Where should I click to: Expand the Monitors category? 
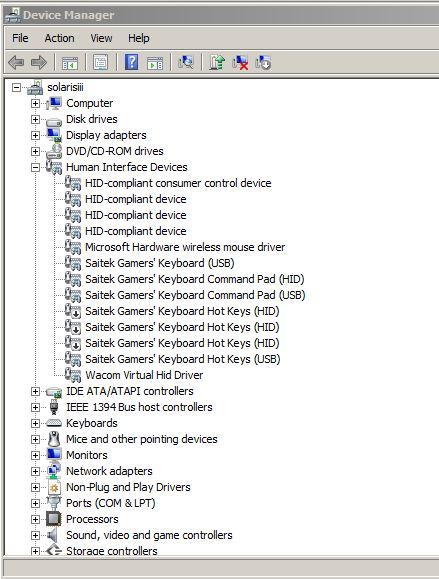click(35, 455)
